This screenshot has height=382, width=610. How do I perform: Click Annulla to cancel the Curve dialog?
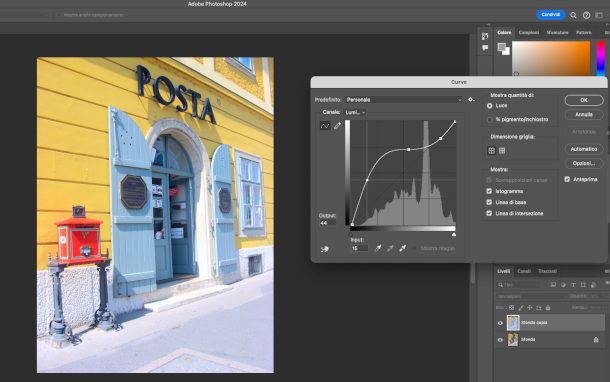coord(584,115)
